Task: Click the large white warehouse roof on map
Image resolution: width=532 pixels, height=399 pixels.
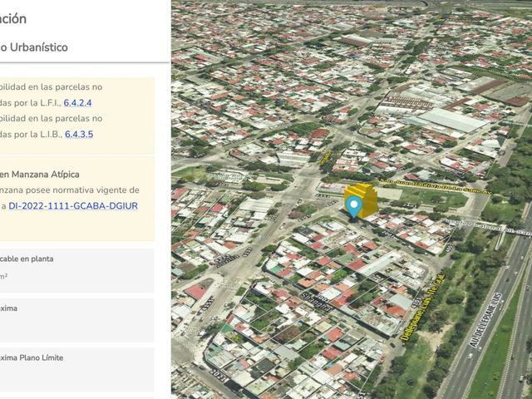Action: 452,120
